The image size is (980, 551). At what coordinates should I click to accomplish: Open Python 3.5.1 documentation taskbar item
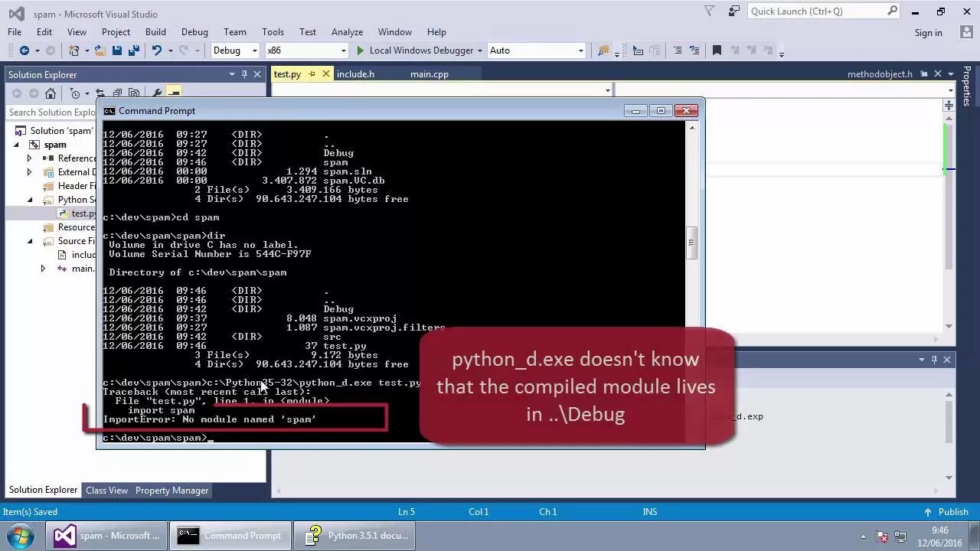(x=356, y=536)
